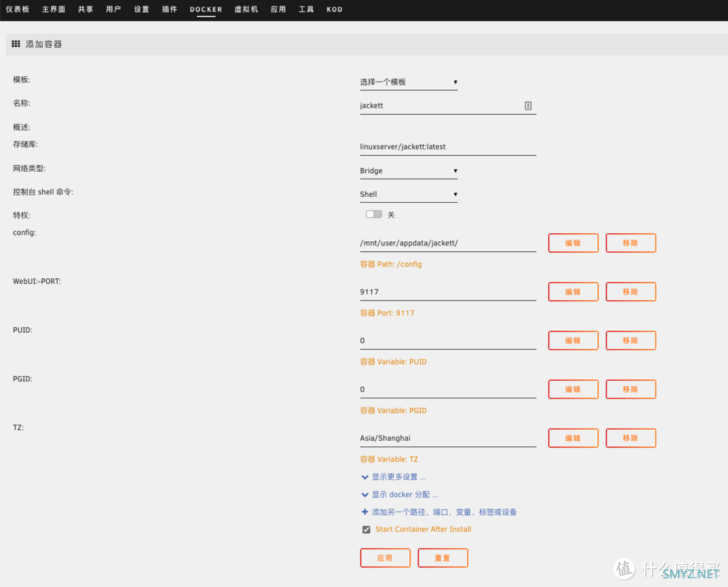This screenshot has height=587, width=728.
Task: Click 移除 for the config path
Action: click(630, 243)
